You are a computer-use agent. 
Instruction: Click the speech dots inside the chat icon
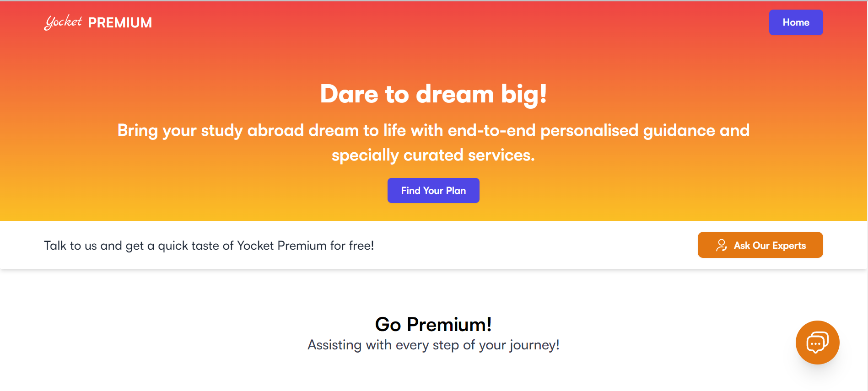(x=815, y=344)
